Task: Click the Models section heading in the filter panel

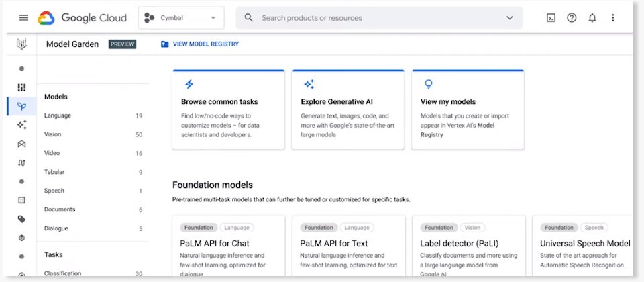Action: click(56, 97)
